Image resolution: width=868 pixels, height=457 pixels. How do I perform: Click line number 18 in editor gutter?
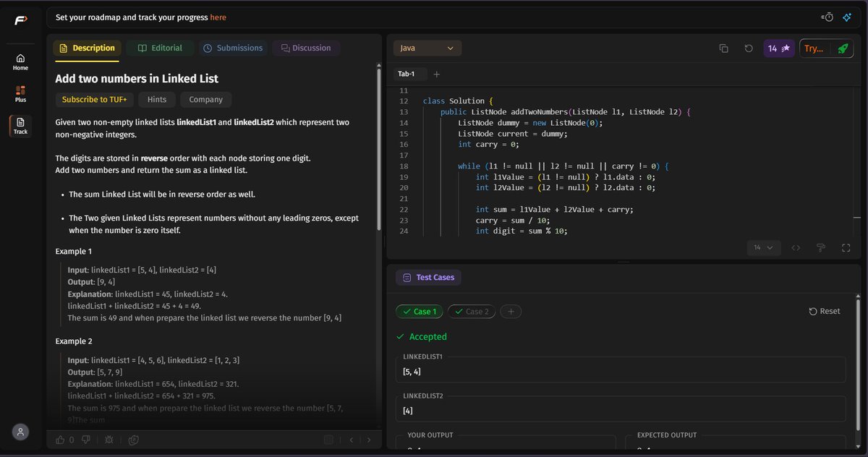(x=404, y=166)
